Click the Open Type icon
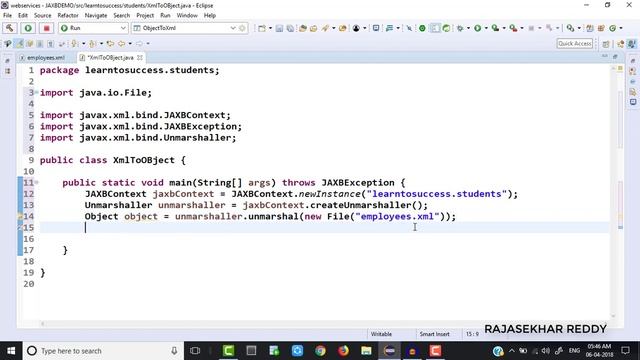Screen dimensions: 640x360 coord(303,28)
